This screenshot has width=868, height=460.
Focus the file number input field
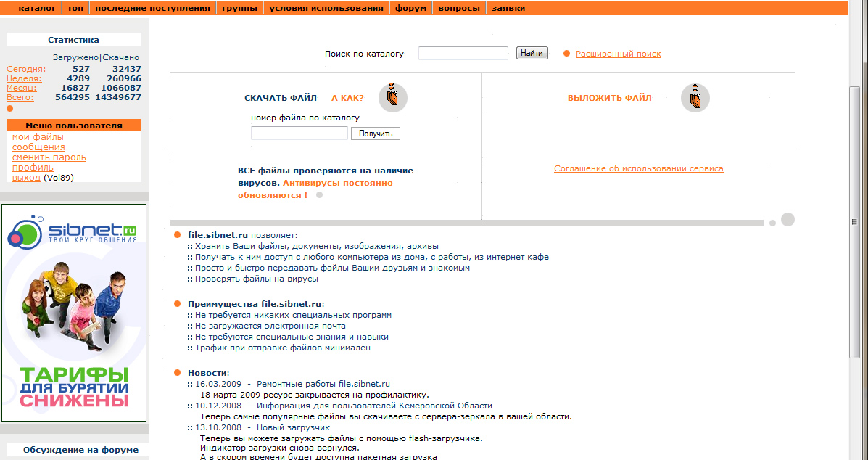coord(299,134)
